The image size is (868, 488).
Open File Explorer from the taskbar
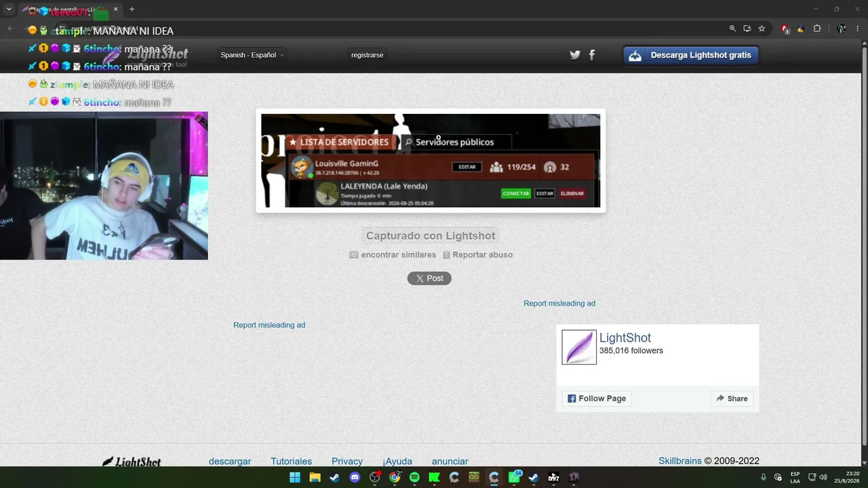click(315, 477)
